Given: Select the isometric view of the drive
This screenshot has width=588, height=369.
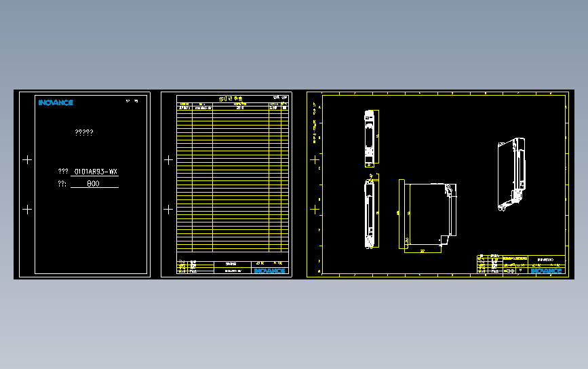Looking at the screenshot, I should 511,174.
